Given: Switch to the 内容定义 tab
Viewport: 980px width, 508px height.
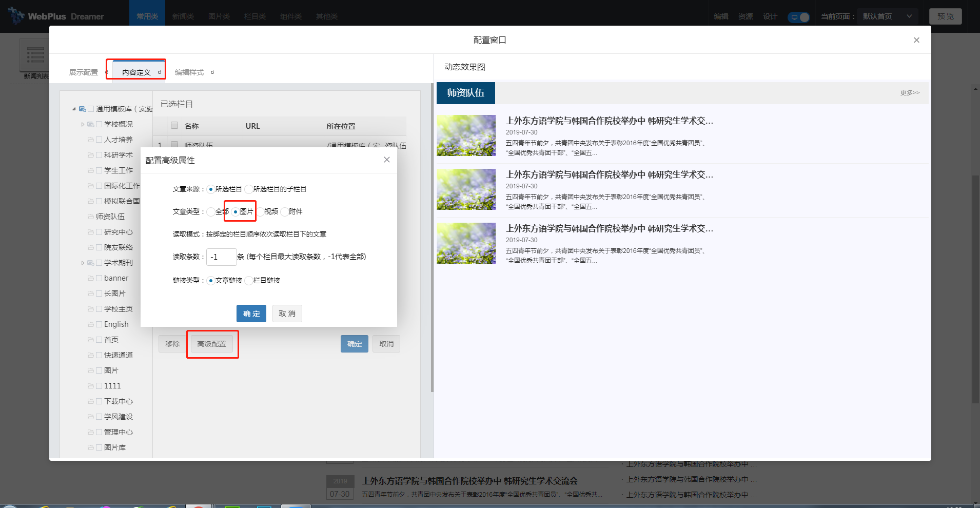Looking at the screenshot, I should (136, 72).
